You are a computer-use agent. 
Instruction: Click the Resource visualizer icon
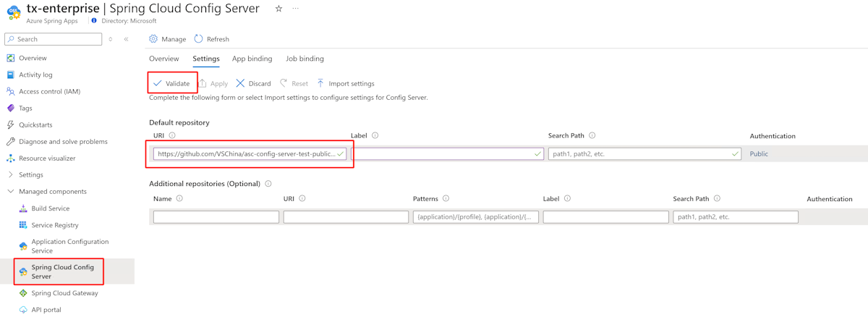point(10,158)
